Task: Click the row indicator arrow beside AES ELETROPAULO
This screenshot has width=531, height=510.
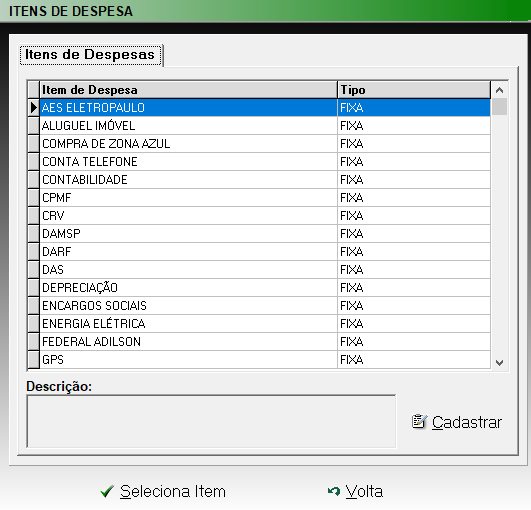Action: 34,108
